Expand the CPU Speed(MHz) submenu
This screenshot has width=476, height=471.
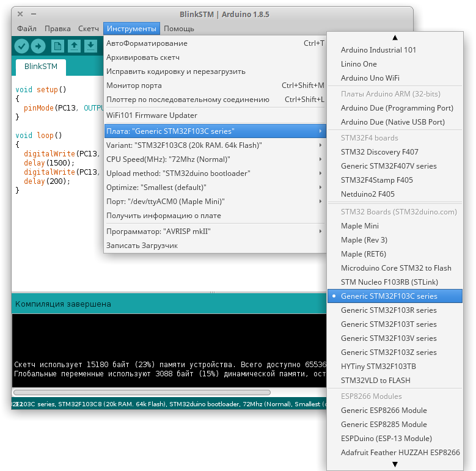215,159
